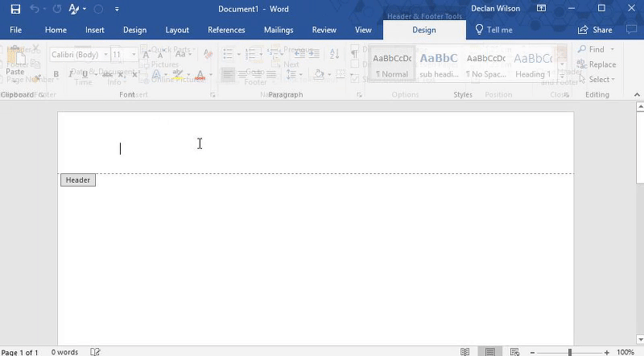Switch to Read Mode view
The height and width of the screenshot is (356, 644).
(465, 352)
